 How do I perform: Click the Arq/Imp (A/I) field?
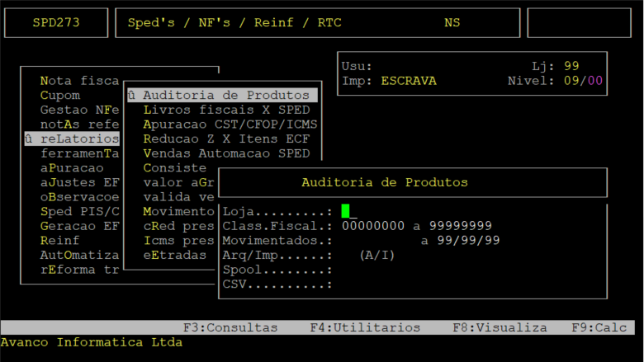[377, 256]
